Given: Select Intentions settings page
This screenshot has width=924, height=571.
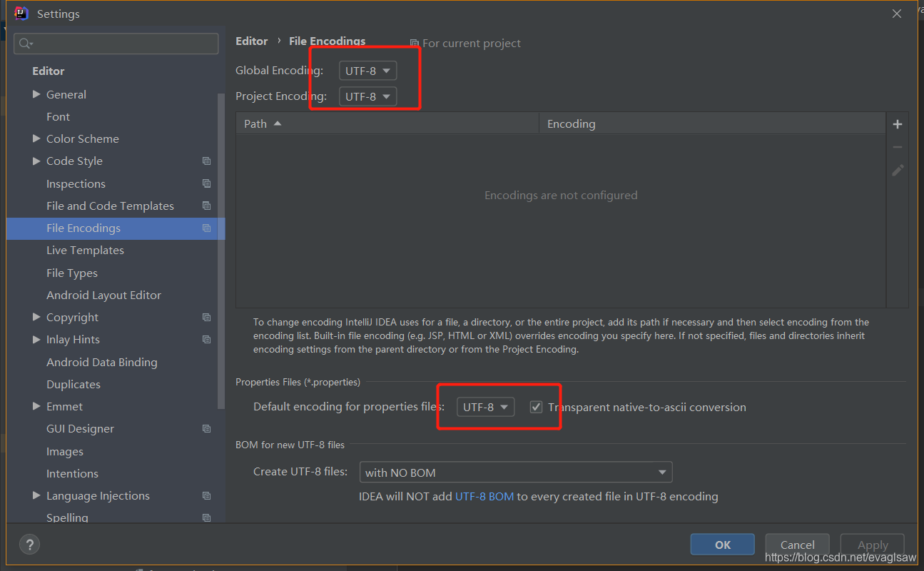Looking at the screenshot, I should click(72, 474).
